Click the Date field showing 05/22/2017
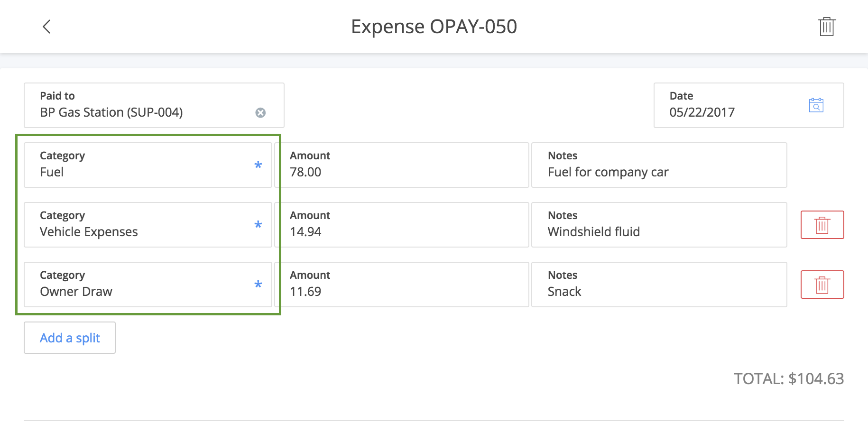The height and width of the screenshot is (423, 868). pyautogui.click(x=748, y=105)
